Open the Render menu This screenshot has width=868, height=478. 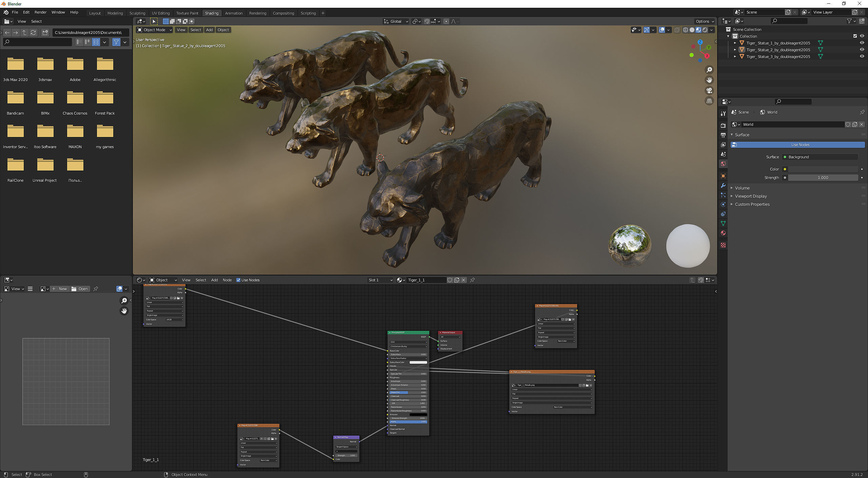(40, 12)
